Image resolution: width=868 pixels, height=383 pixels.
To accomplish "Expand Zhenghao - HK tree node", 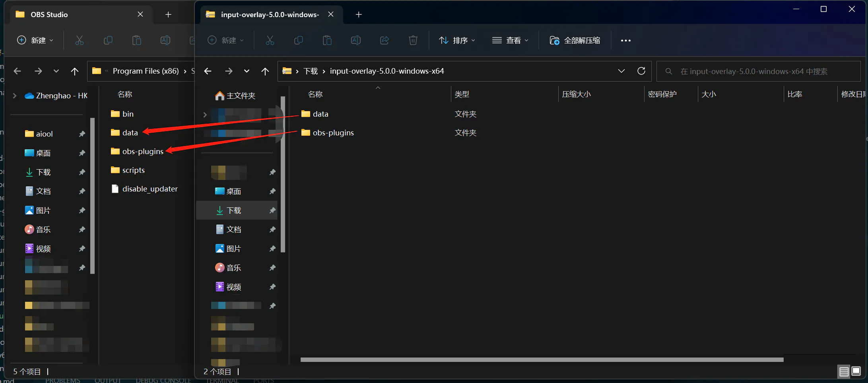I will [x=15, y=96].
